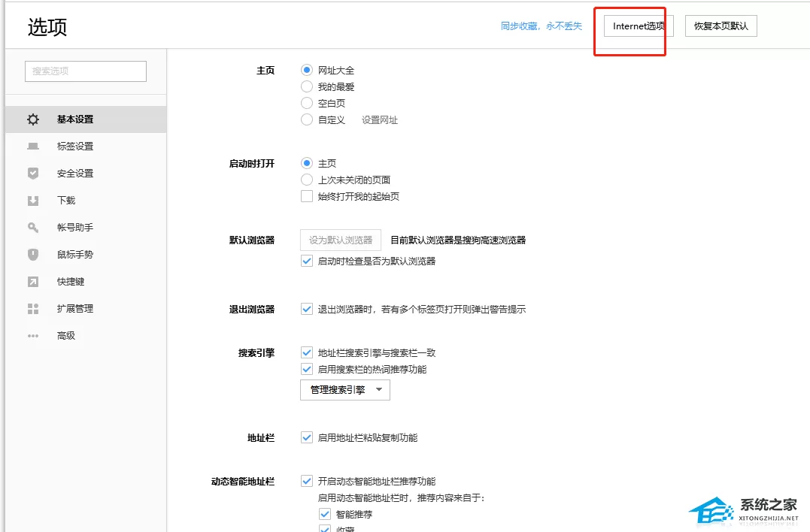Click the shield check icon beside 安全设置
Image resolution: width=810 pixels, height=532 pixels.
coord(33,173)
